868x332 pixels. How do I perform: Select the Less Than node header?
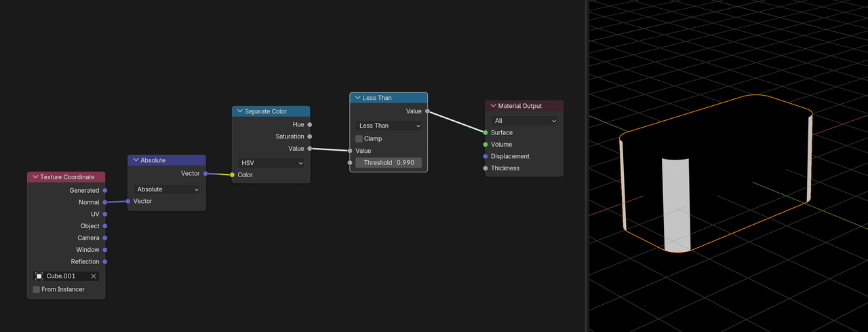coord(389,98)
